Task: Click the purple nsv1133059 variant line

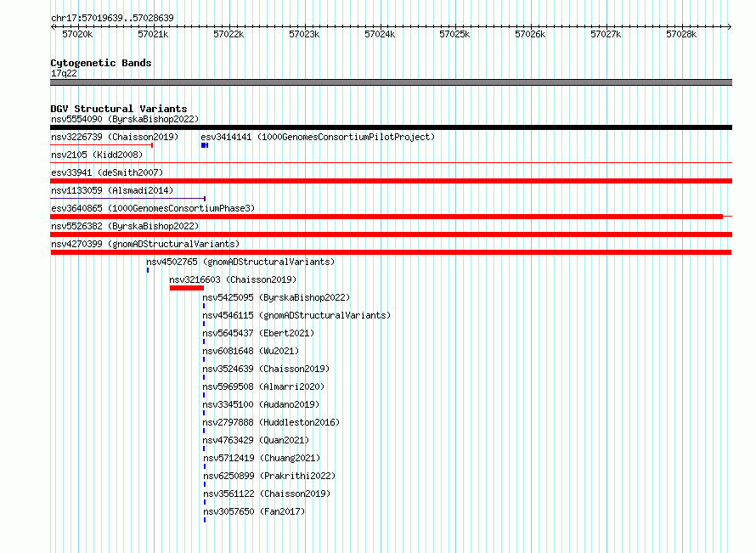Action: [x=127, y=198]
